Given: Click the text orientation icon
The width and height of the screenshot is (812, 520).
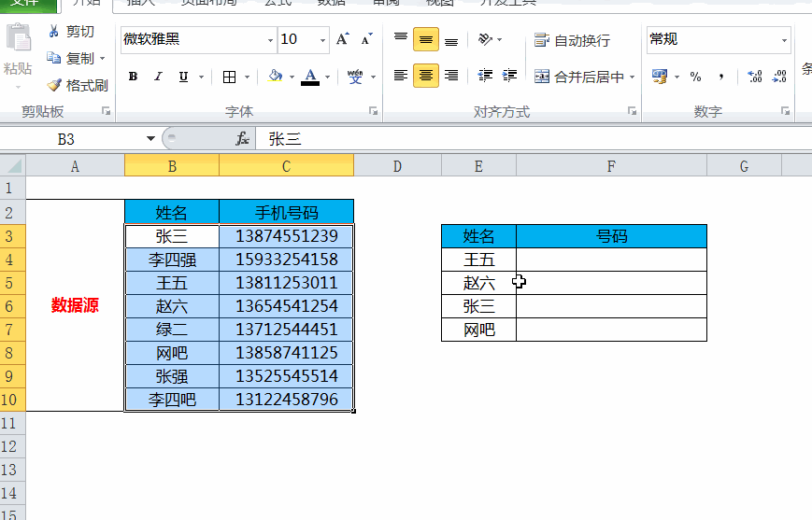Looking at the screenshot, I should 485,39.
